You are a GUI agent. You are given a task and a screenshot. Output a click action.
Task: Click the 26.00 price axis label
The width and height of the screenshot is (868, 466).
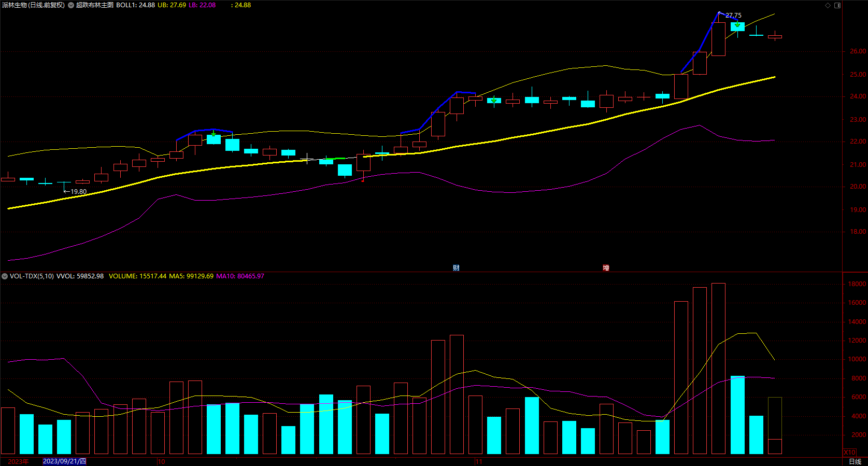point(858,51)
